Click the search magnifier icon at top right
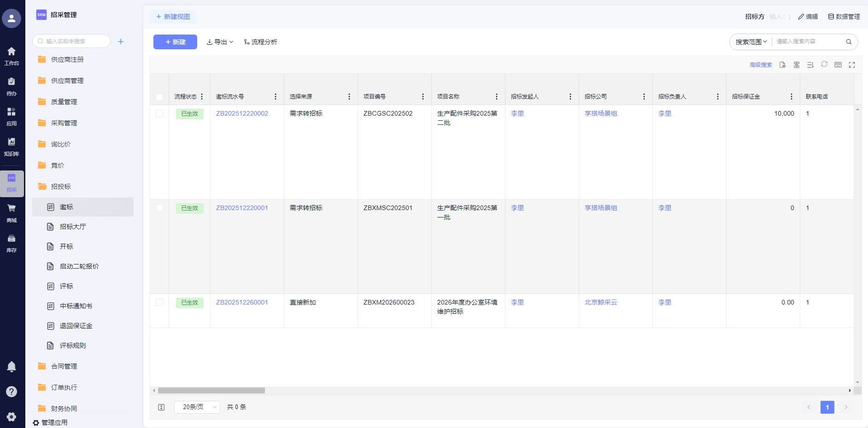This screenshot has height=428, width=868. click(848, 42)
